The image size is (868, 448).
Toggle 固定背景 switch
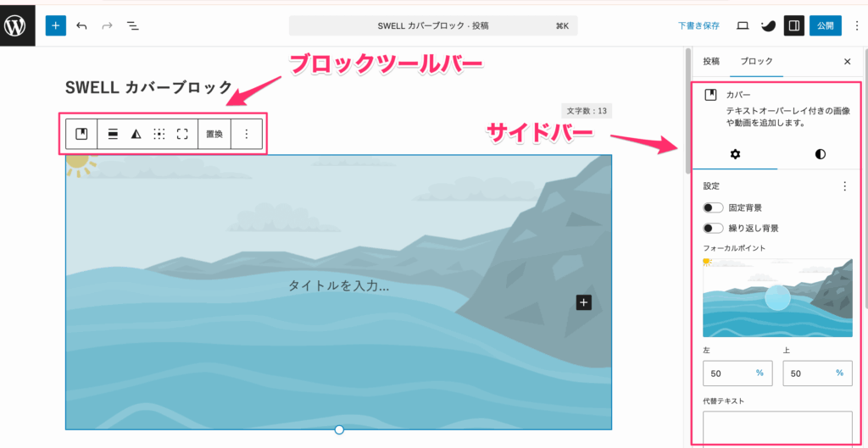point(713,208)
